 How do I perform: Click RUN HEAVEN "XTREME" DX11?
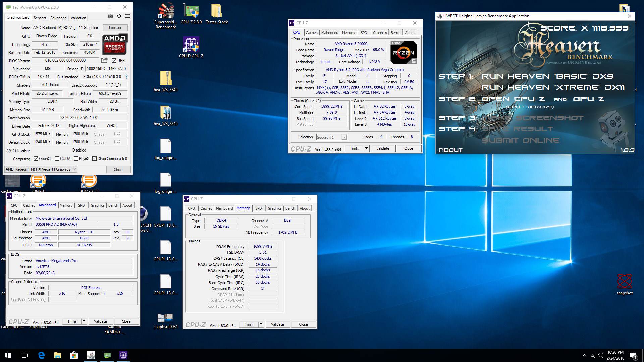pyautogui.click(x=553, y=87)
